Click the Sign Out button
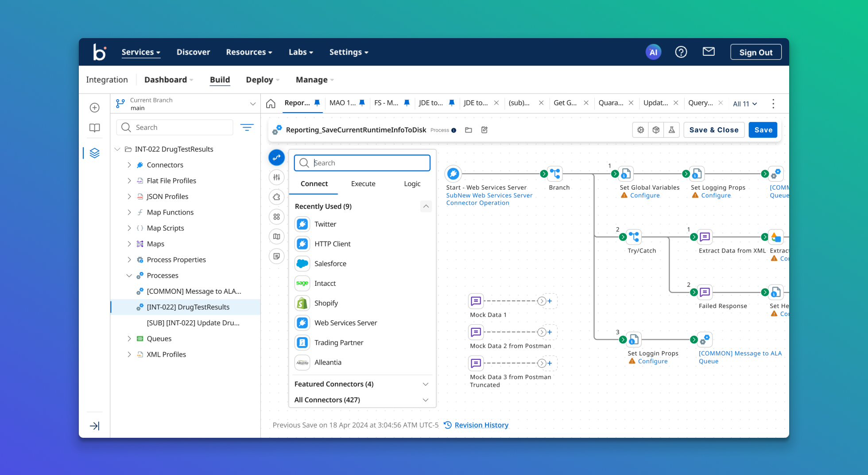 756,52
